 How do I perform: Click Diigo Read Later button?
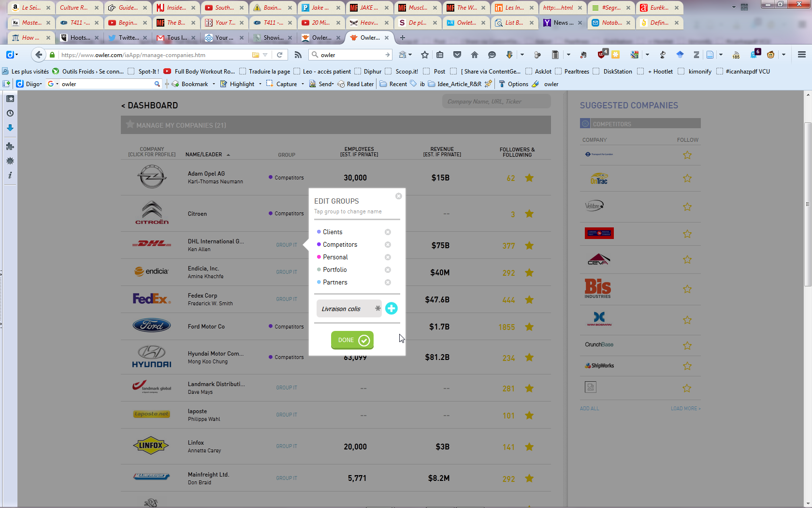coord(356,84)
